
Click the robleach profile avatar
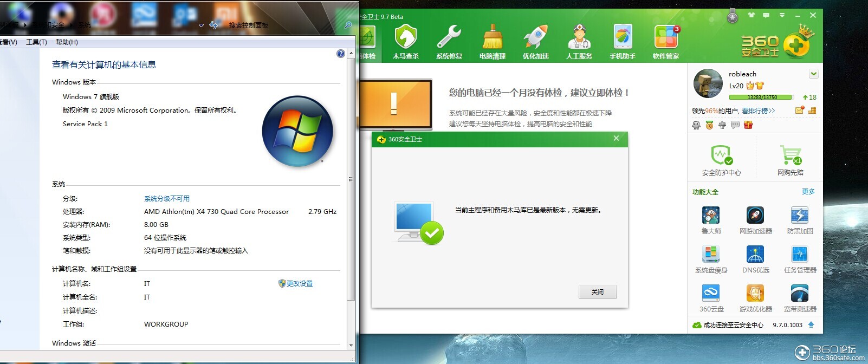click(708, 83)
